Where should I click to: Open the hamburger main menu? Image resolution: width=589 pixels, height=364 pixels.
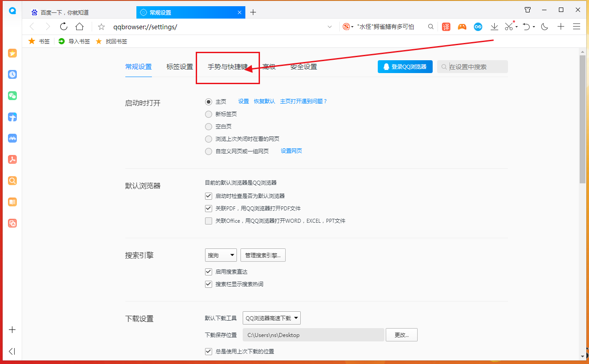coord(577,27)
